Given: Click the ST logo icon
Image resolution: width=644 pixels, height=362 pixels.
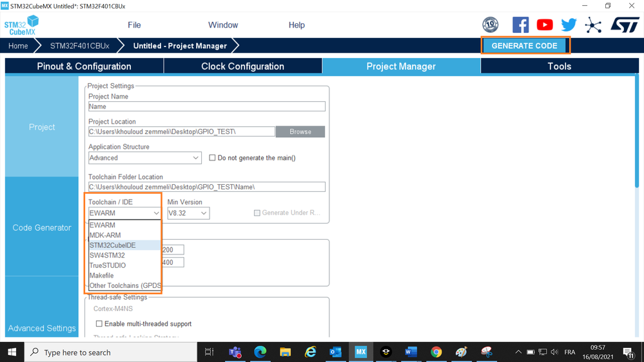Looking at the screenshot, I should [625, 25].
